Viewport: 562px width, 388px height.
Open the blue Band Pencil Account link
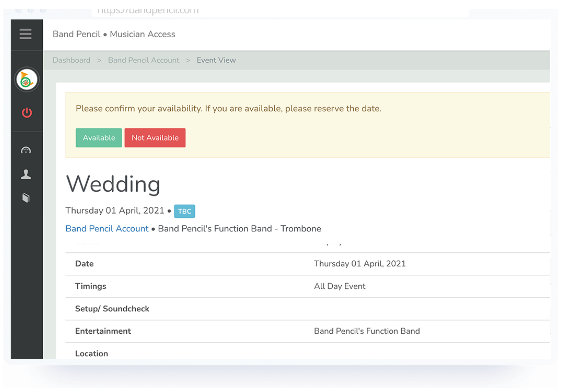107,229
